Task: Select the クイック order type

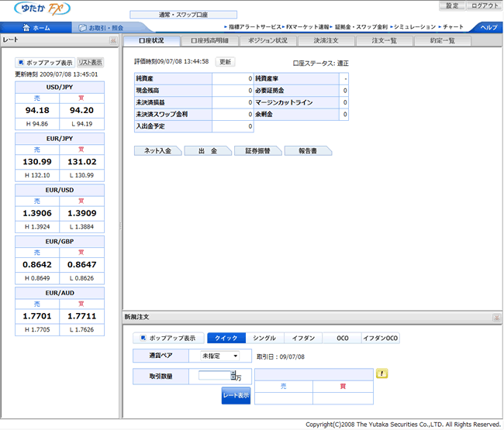Action: point(226,338)
